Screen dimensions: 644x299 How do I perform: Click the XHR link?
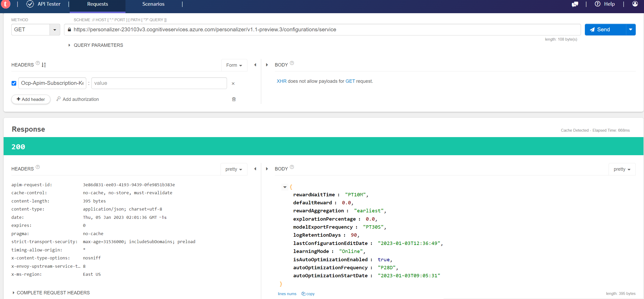pos(282,81)
